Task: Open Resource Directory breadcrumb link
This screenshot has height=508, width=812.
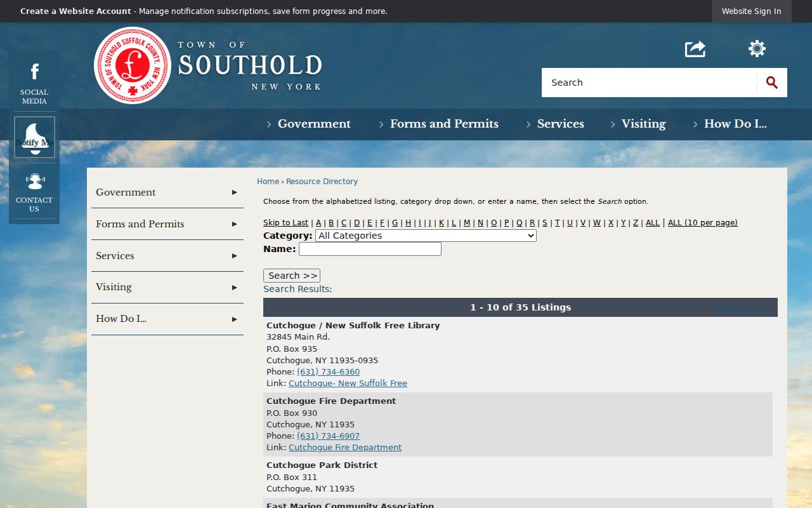Action: [322, 182]
